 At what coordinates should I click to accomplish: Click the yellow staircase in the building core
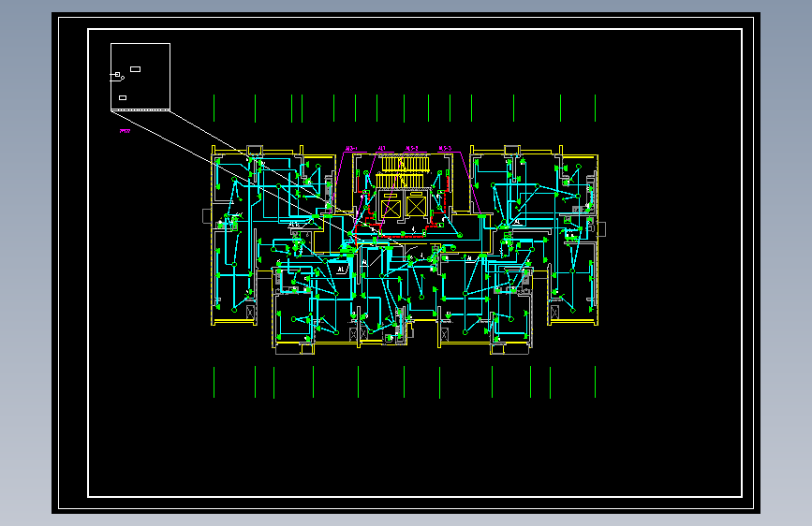point(405,172)
